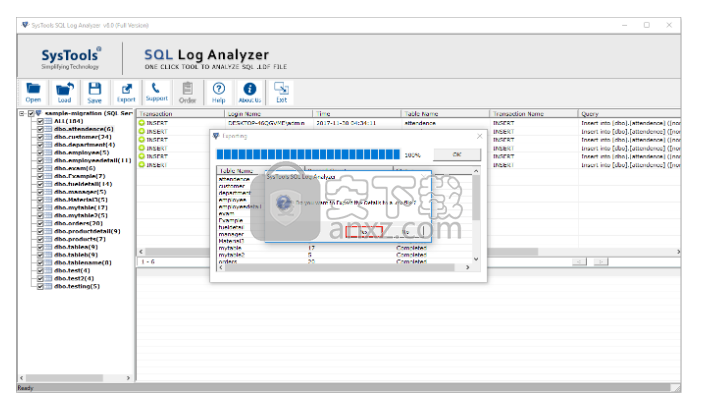Go to previous page of transaction results
Image resolution: width=717 pixels, height=405 pixels.
point(579,262)
